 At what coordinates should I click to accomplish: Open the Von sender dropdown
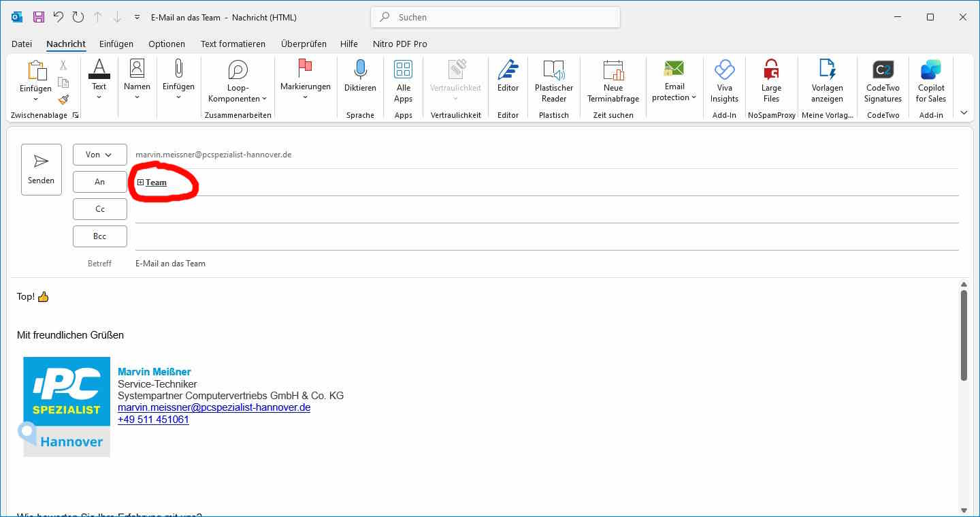(x=99, y=155)
